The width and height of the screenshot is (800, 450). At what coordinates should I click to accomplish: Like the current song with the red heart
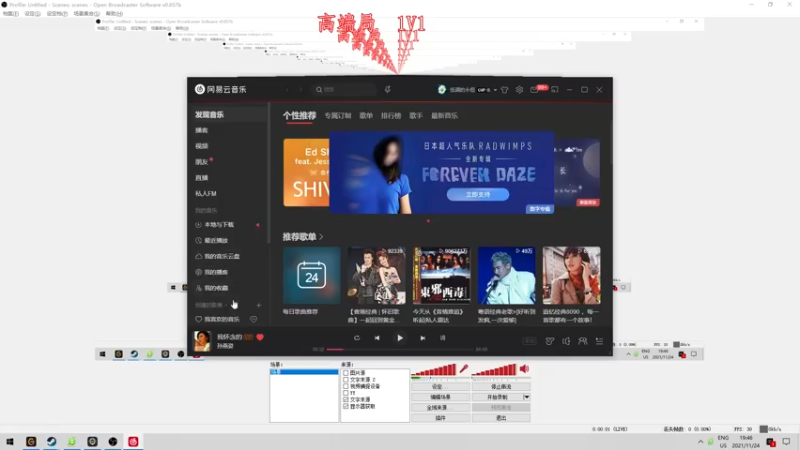coord(260,337)
